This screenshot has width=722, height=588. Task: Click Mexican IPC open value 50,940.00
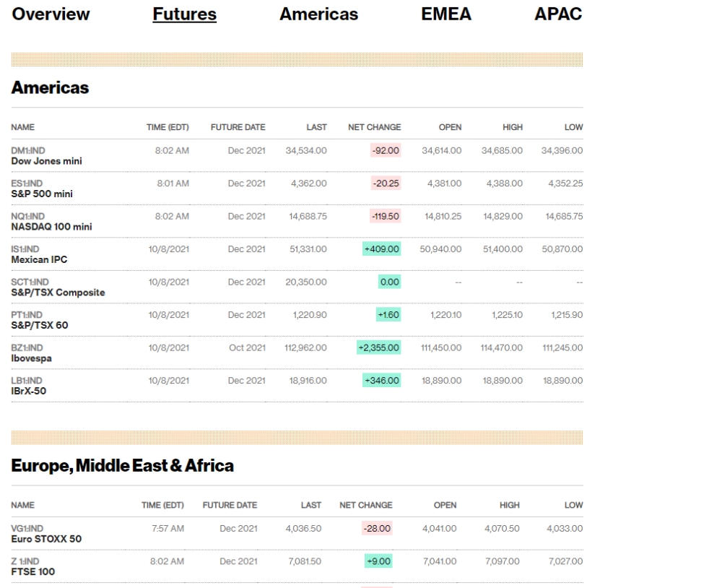pyautogui.click(x=440, y=249)
